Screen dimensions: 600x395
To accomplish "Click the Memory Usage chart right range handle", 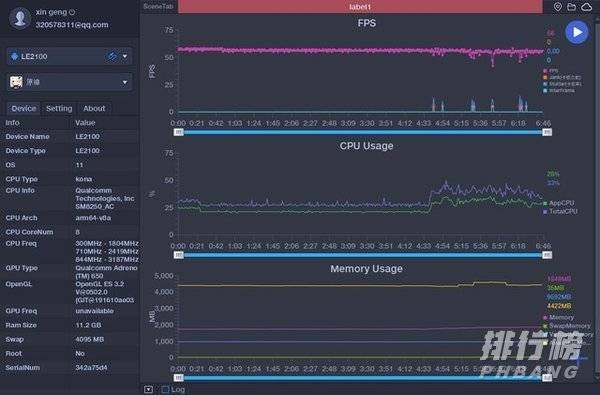I will click(x=547, y=378).
